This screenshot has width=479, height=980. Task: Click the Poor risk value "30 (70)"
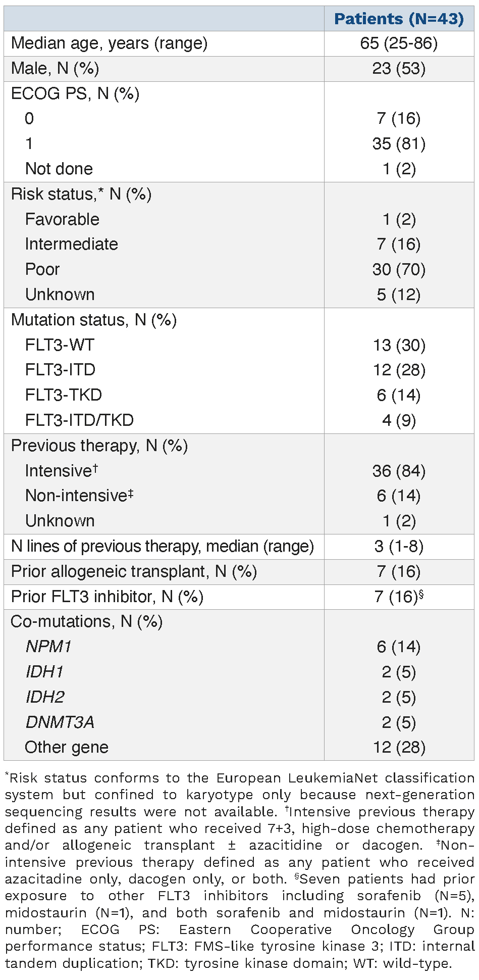(399, 269)
